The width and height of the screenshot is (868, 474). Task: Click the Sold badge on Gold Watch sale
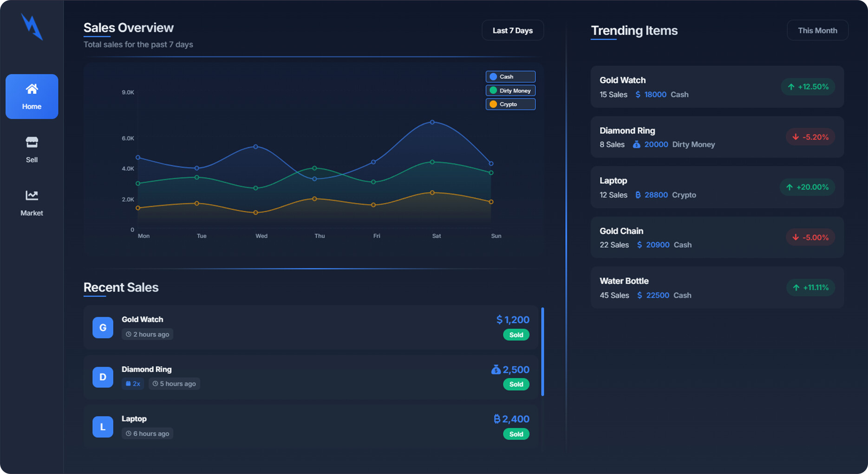coord(516,335)
